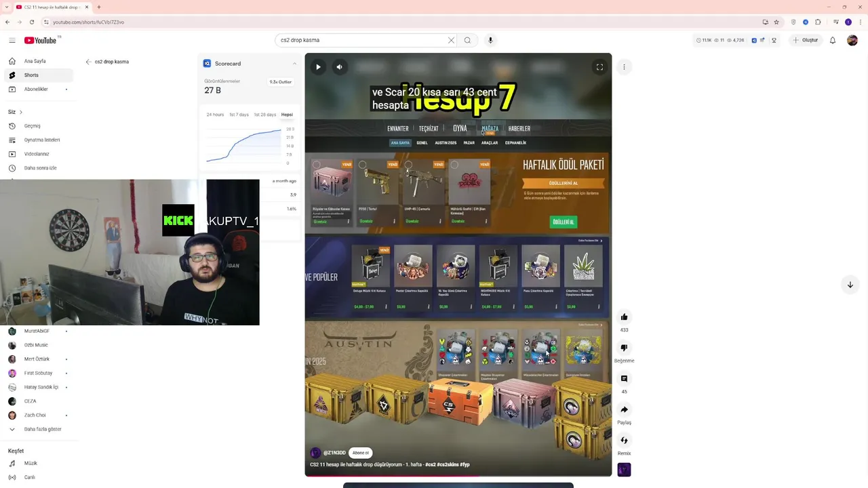868x488 pixels.
Task: Like the Short with thumbs up
Action: 624,317
